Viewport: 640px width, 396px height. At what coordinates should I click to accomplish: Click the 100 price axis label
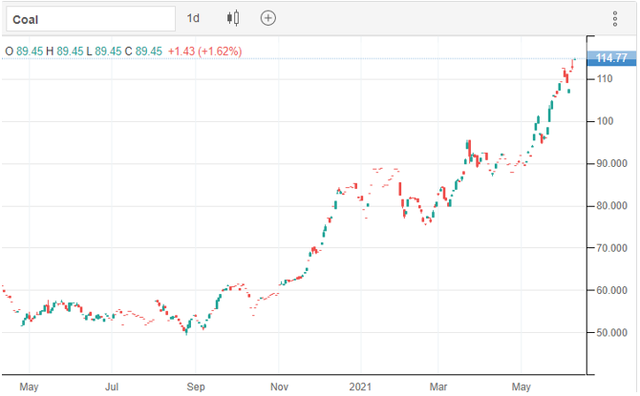click(605, 121)
